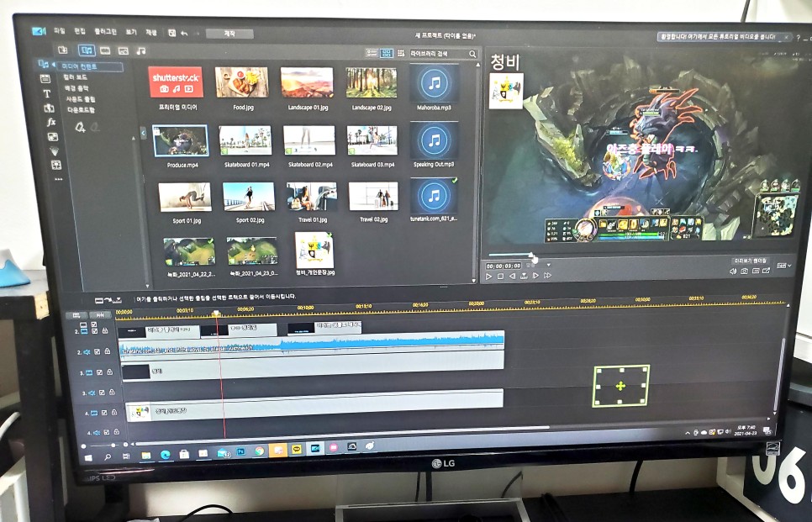This screenshot has width=812, height=522.
Task: Select 사운드 클립 in library tree
Action: (80, 99)
